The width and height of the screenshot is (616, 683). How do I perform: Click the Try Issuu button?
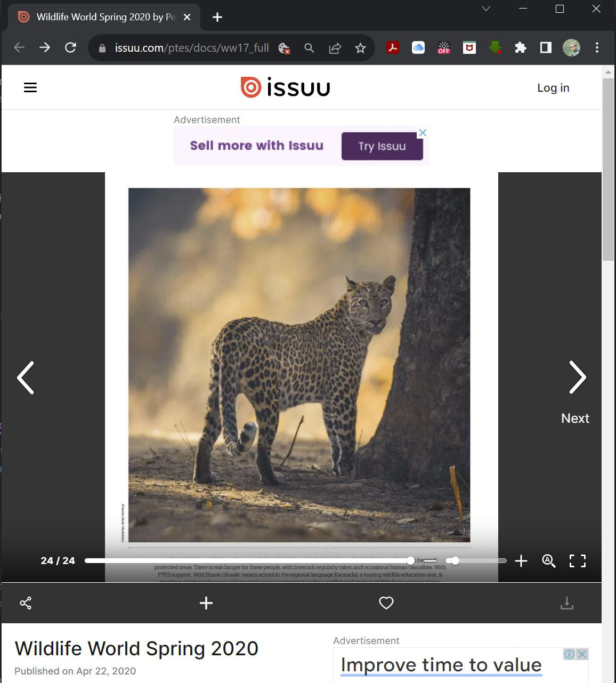382,146
